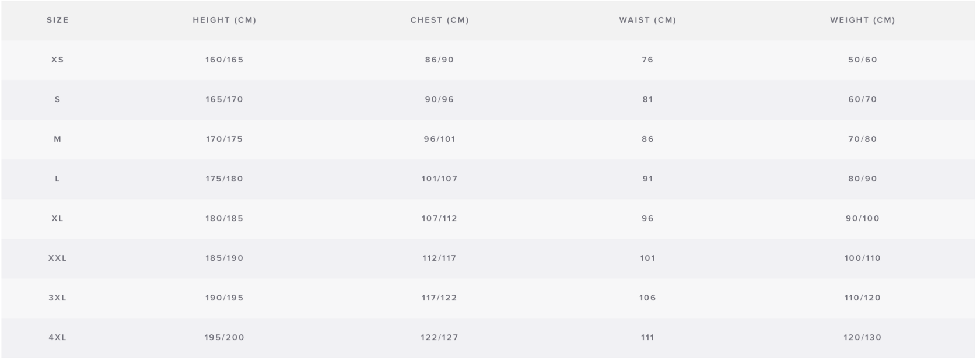
Task: Click the weight value 80/90
Action: coord(863,179)
